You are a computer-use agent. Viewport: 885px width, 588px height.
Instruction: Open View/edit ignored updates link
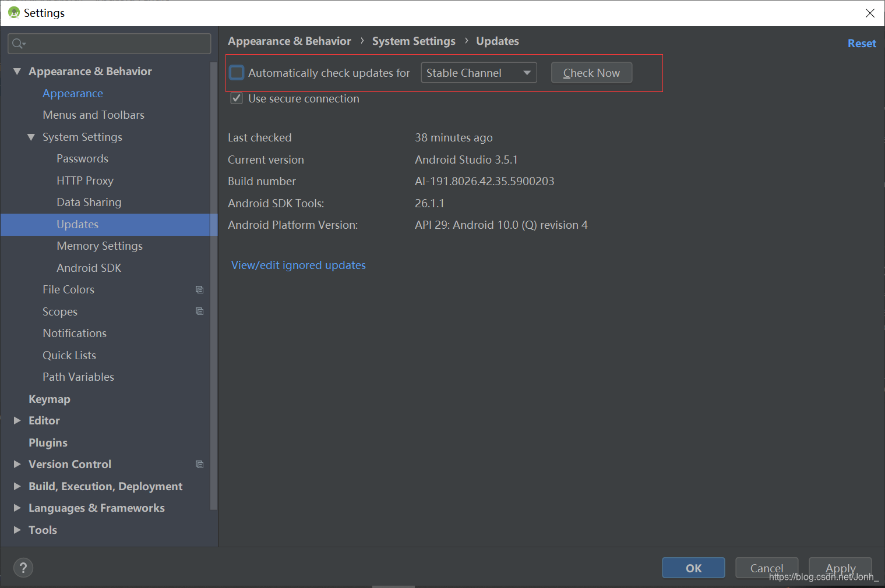coord(298,265)
